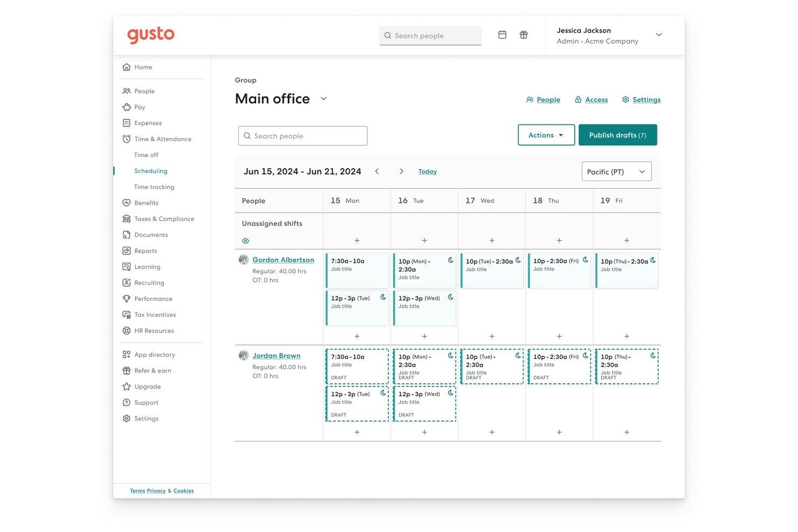Image resolution: width=798 pixels, height=532 pixels.
Task: Add unassigned shift on Fri 19
Action: [627, 240]
